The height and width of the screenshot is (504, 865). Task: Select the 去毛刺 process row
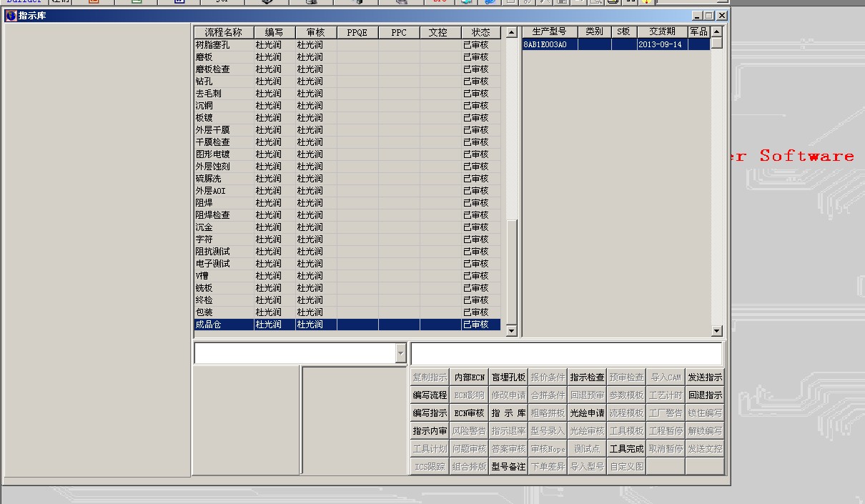347,94
